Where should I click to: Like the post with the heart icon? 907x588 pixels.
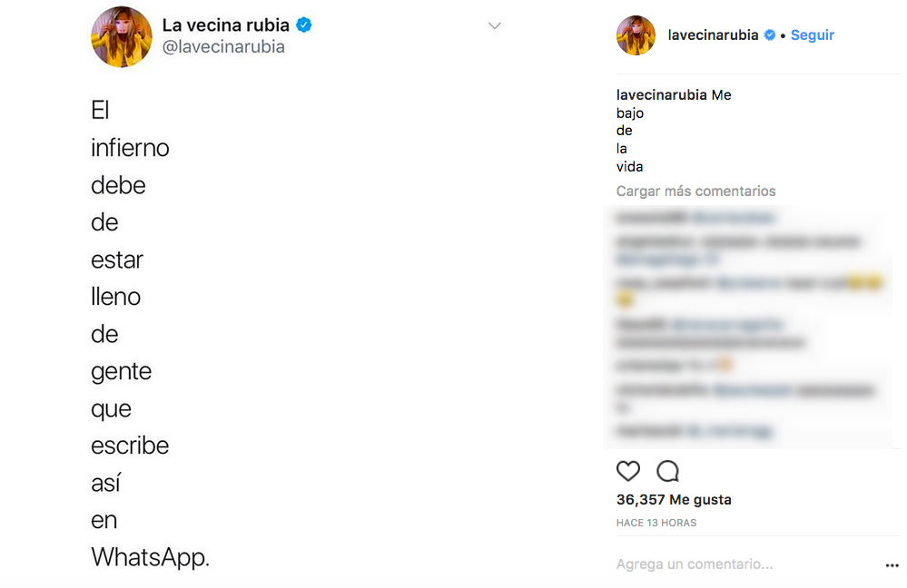coord(628,471)
